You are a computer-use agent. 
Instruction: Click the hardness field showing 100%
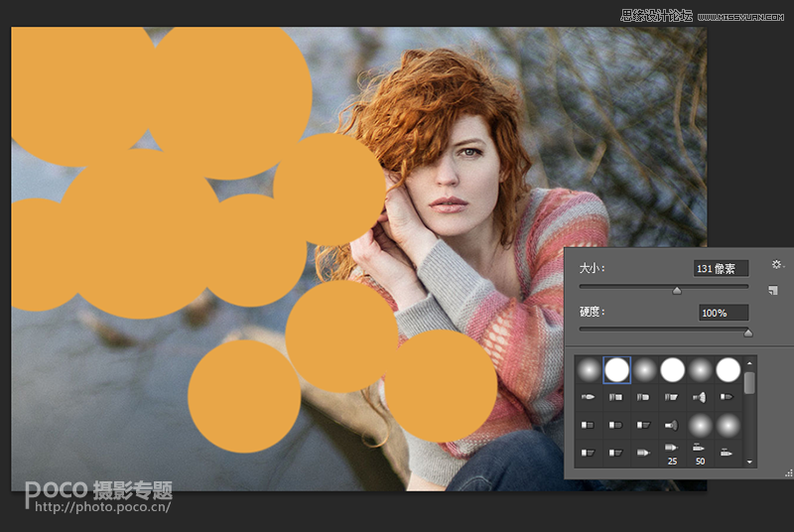point(724,313)
